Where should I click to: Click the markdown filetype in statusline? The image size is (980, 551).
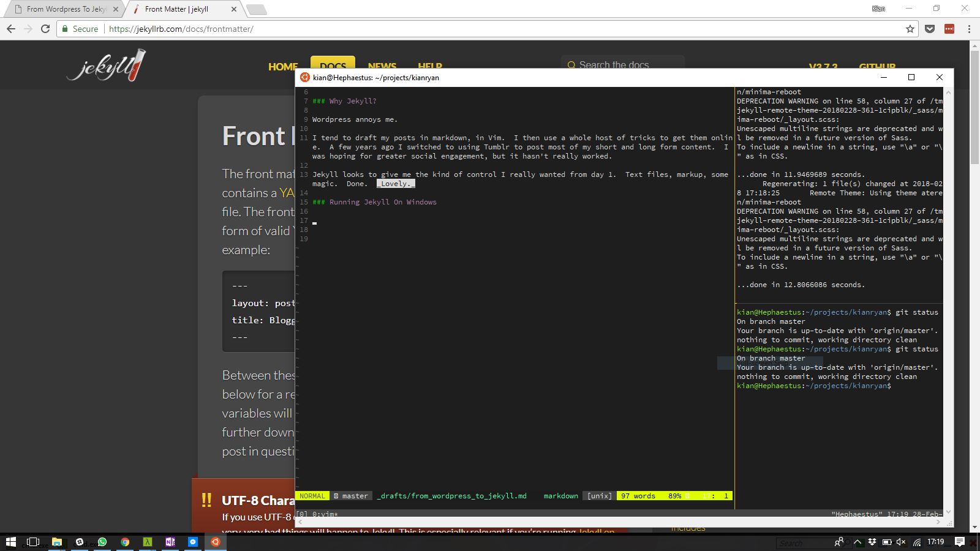point(560,496)
